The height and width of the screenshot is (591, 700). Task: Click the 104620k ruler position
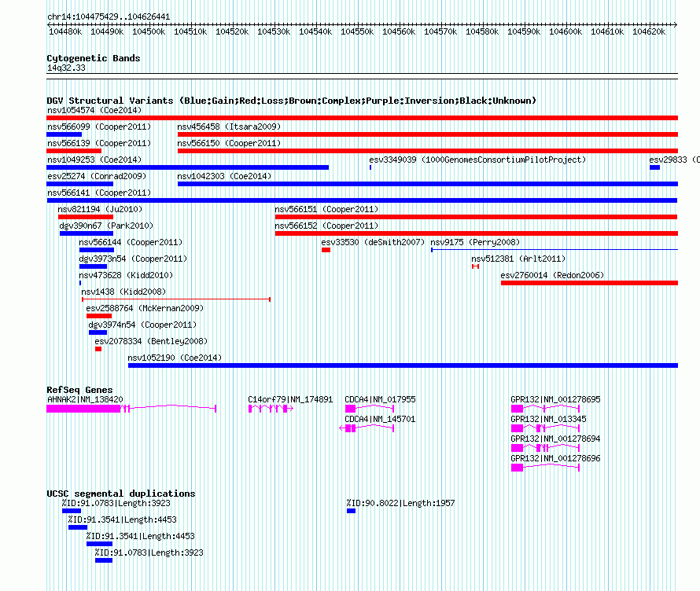(x=649, y=31)
